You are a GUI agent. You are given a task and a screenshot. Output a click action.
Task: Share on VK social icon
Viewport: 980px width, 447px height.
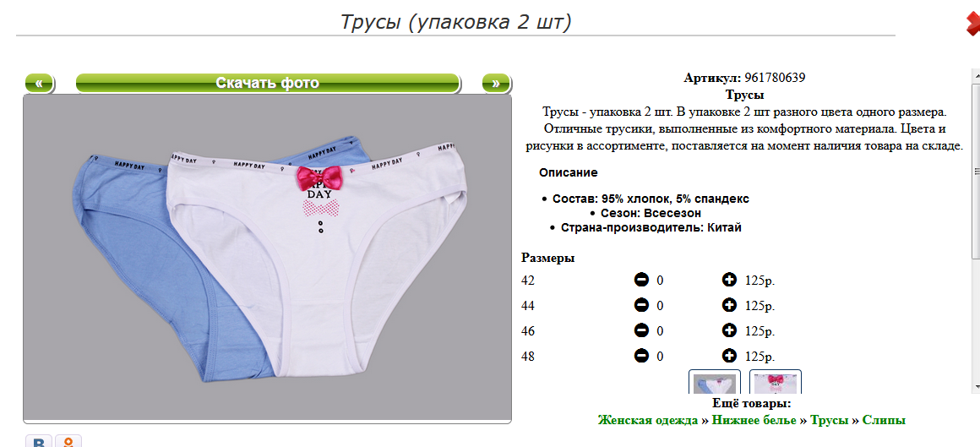tap(40, 441)
